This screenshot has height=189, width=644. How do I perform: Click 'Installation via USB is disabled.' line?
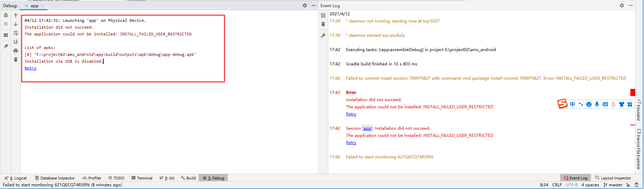click(63, 61)
